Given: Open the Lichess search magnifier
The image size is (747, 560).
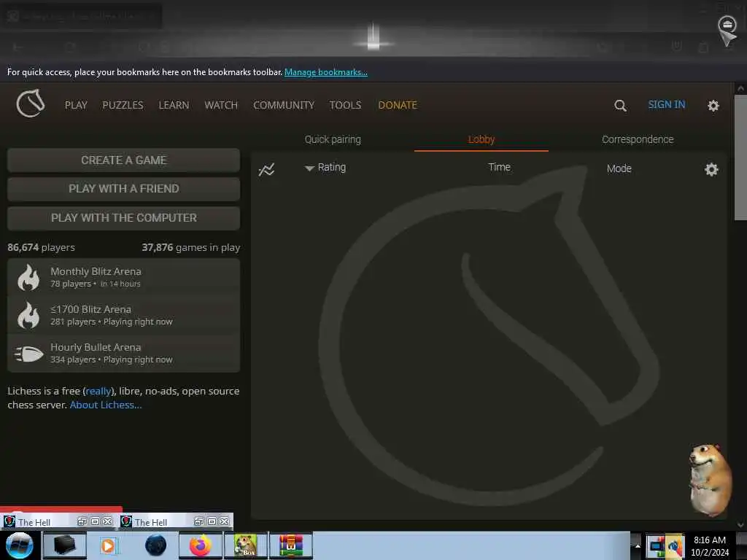Looking at the screenshot, I should coord(620,105).
